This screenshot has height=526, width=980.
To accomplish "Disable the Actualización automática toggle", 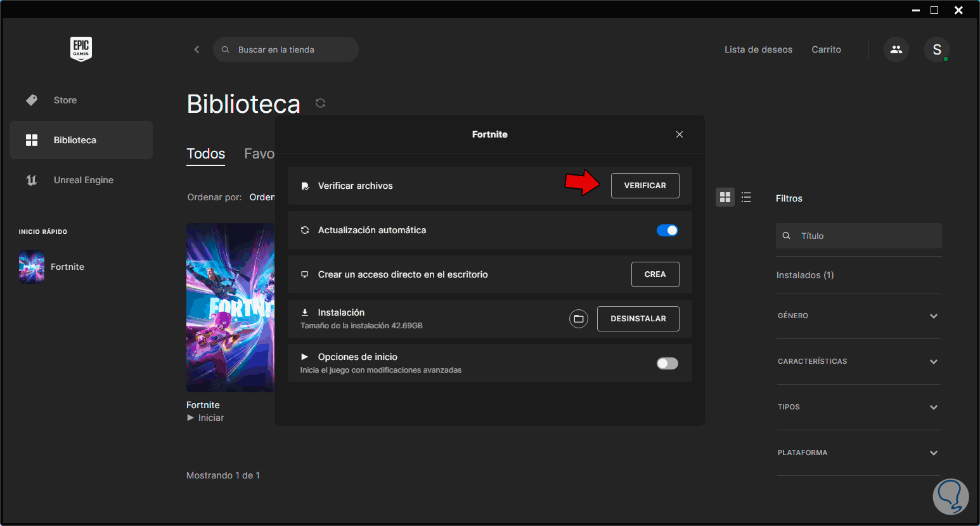I will click(x=667, y=230).
